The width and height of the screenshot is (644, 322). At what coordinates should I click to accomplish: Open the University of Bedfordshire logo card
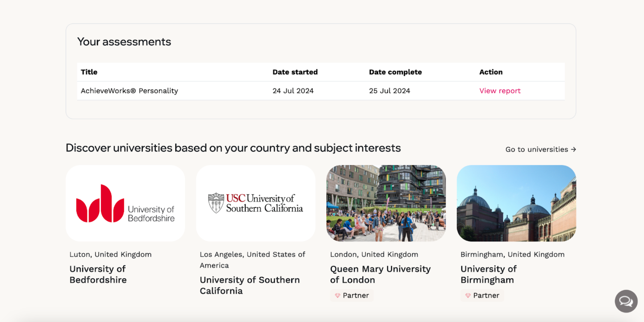pyautogui.click(x=125, y=203)
